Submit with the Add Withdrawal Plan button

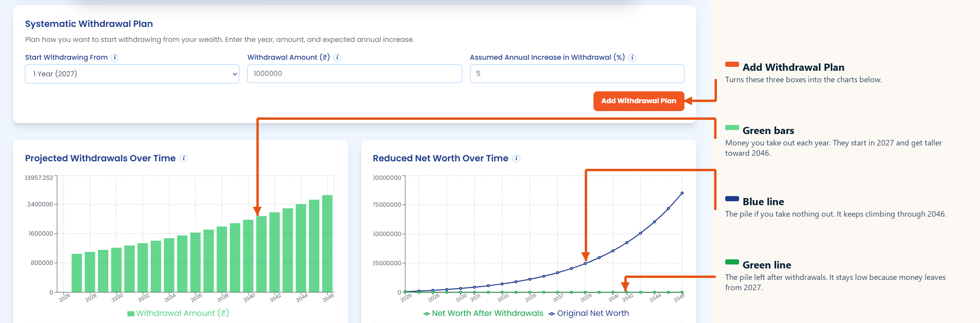(639, 101)
